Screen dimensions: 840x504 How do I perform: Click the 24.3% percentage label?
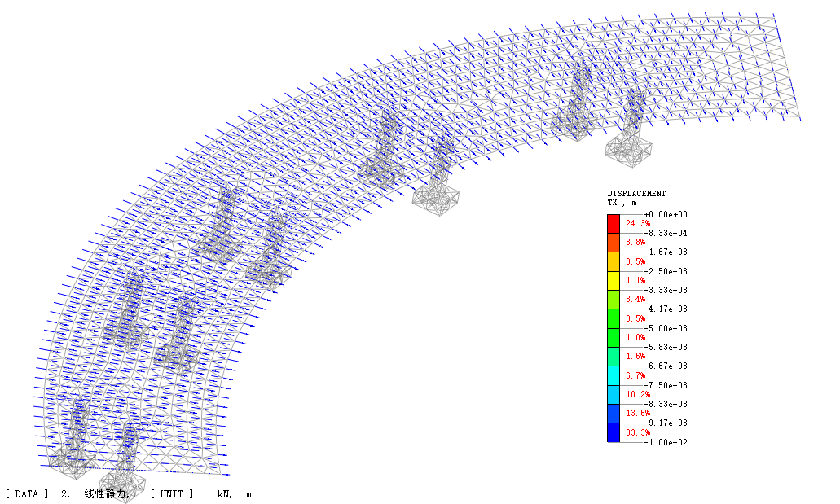pos(637,223)
